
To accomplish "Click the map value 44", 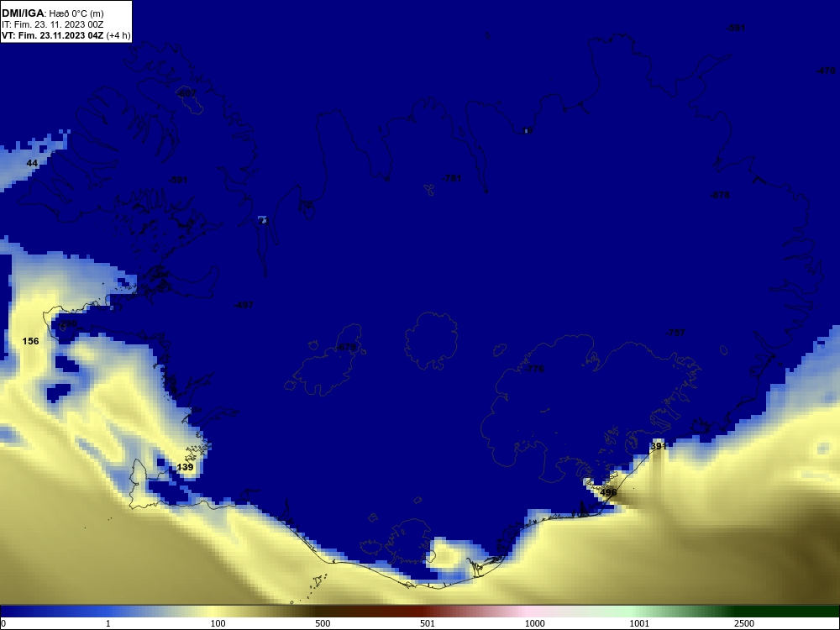I will click(32, 163).
